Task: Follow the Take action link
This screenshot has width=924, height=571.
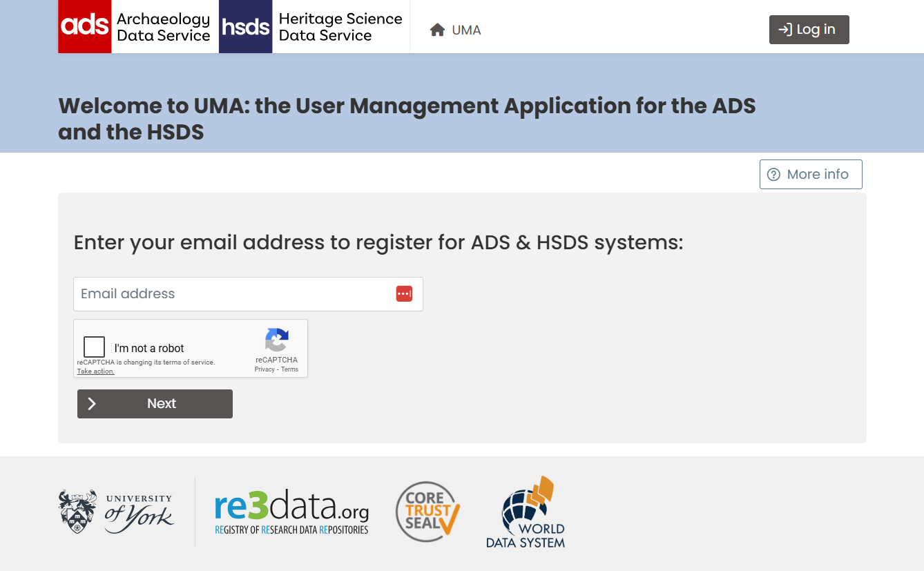Action: point(95,371)
